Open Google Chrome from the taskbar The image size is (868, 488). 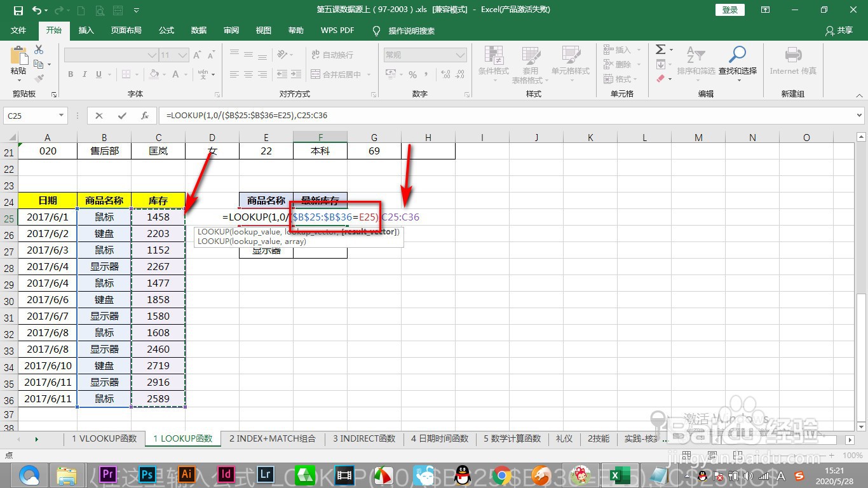click(x=502, y=474)
